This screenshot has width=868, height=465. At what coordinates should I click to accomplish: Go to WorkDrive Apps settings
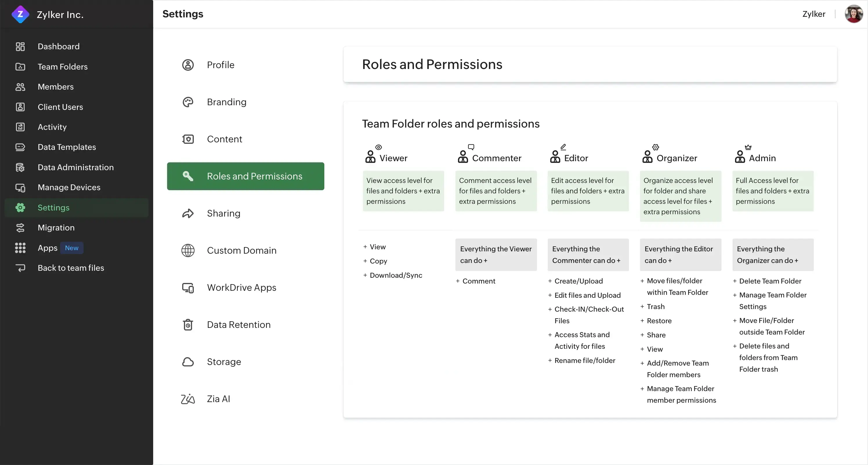241,288
